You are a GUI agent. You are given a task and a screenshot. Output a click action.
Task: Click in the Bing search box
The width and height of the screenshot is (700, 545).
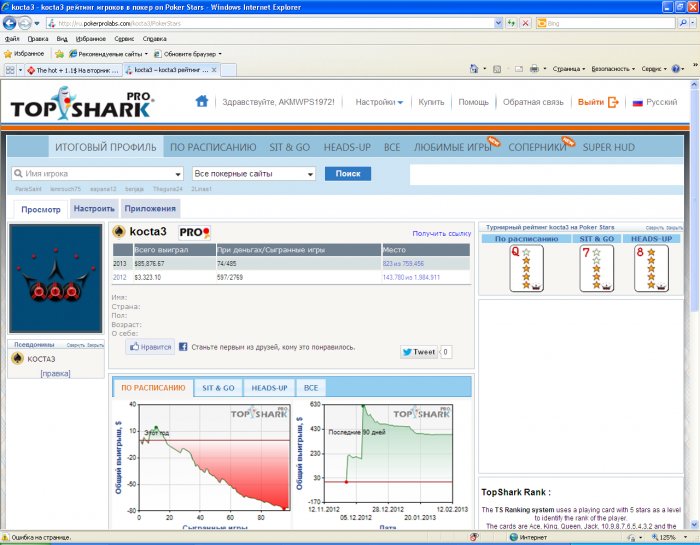pyautogui.click(x=606, y=23)
